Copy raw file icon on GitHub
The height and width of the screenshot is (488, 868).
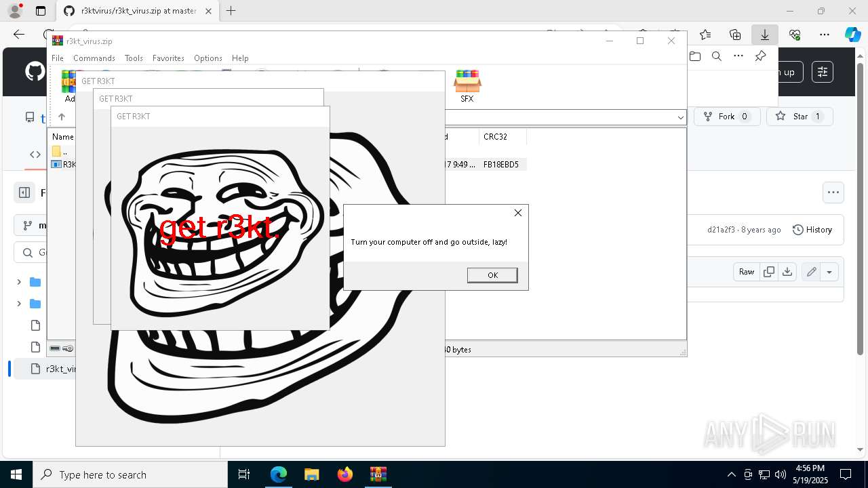[x=769, y=272]
